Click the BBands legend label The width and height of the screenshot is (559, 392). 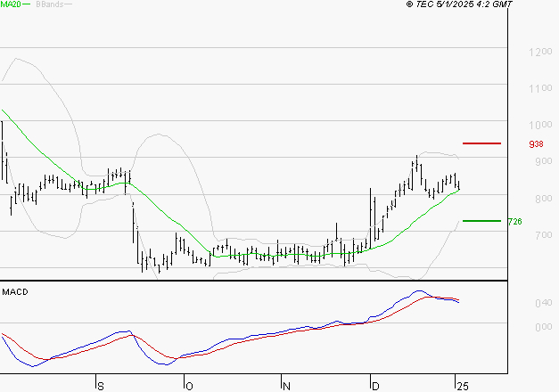click(x=48, y=4)
